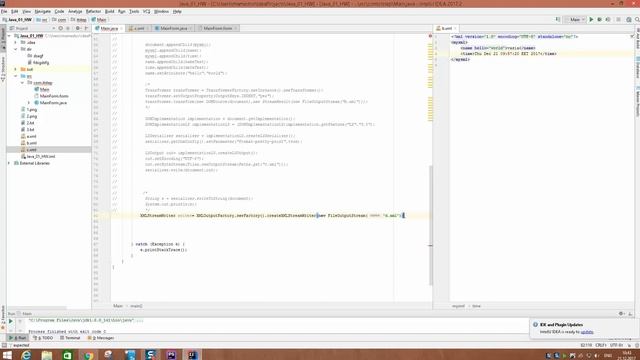Click src breadcrumb in navigation bar
This screenshot has width=640, height=360.
click(42, 20)
